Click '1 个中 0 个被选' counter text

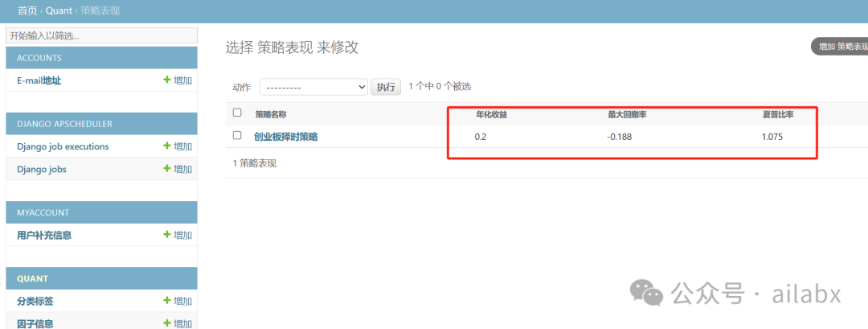[440, 86]
